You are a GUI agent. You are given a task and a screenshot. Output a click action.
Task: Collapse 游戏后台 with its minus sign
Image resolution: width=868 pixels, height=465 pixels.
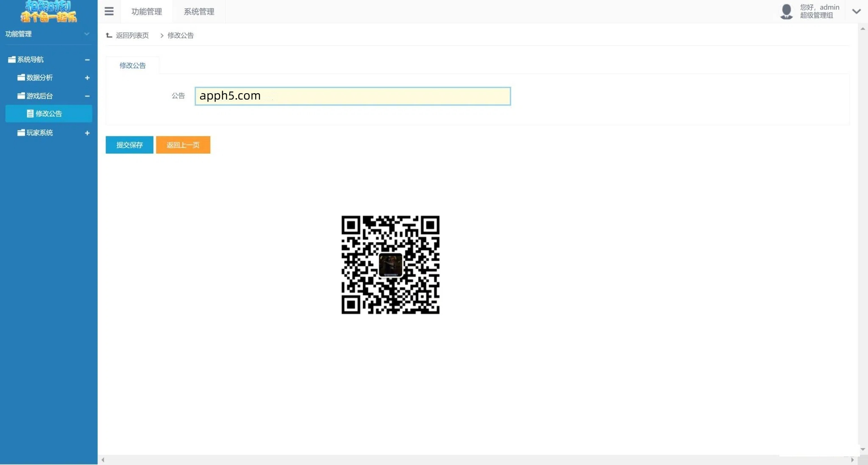point(87,96)
